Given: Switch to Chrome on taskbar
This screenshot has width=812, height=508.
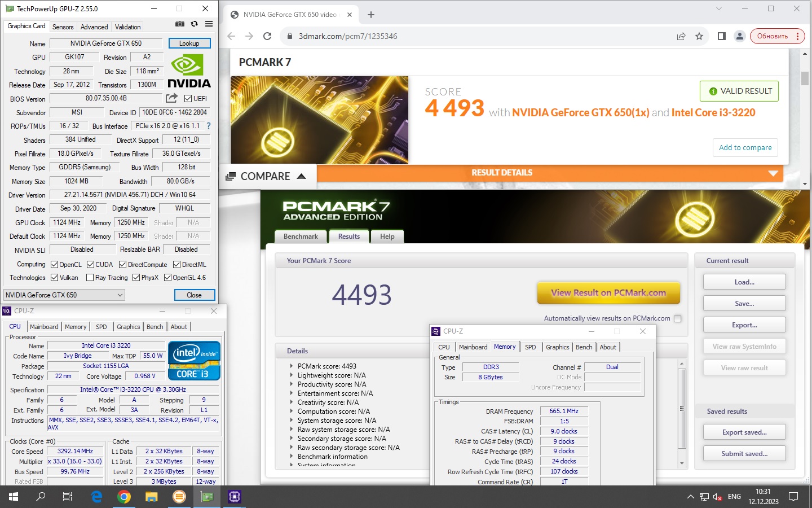Looking at the screenshot, I should [124, 497].
